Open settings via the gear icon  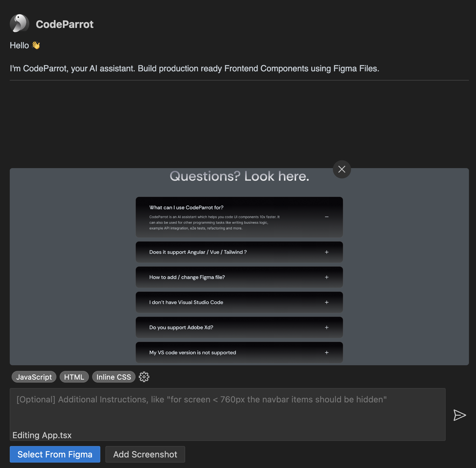(144, 377)
